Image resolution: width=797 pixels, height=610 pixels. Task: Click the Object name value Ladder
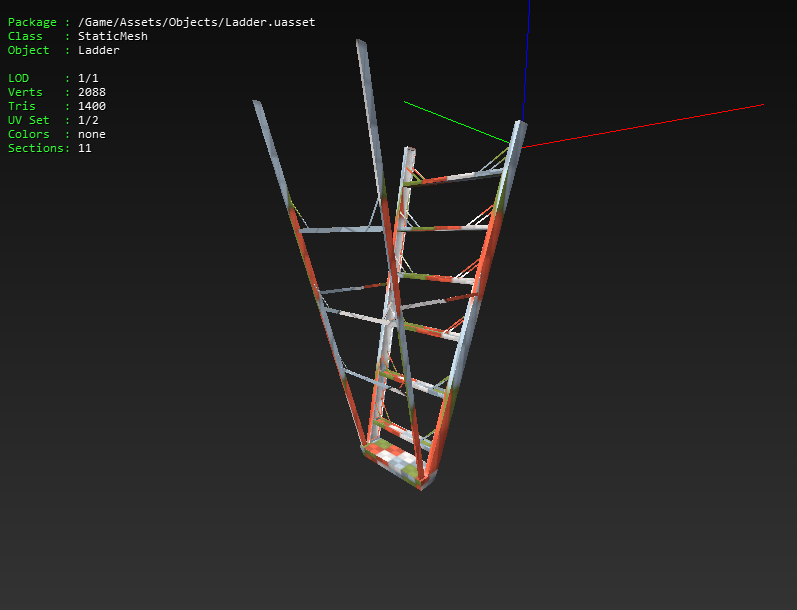click(99, 50)
